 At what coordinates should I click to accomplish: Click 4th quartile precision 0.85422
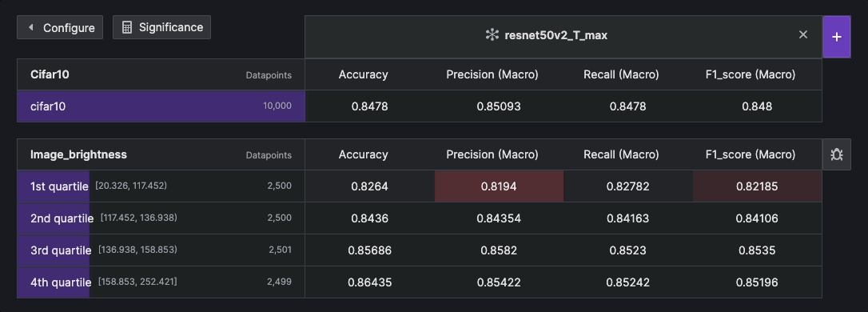pos(499,282)
